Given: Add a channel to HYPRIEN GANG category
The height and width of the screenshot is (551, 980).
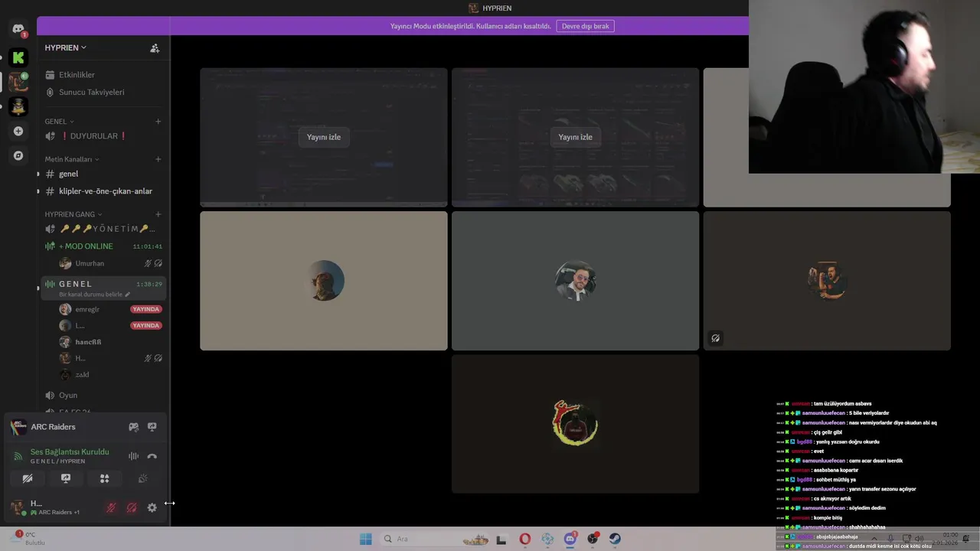Looking at the screenshot, I should [158, 214].
